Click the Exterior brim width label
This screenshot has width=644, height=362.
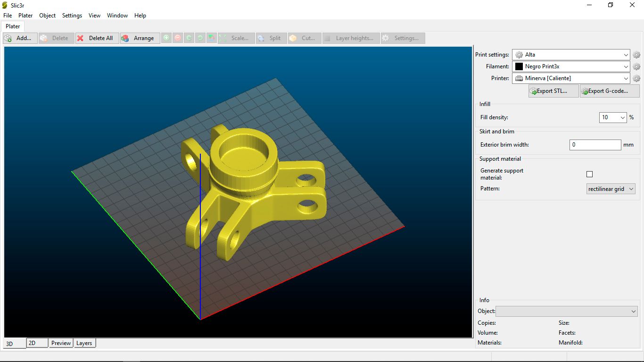click(504, 145)
